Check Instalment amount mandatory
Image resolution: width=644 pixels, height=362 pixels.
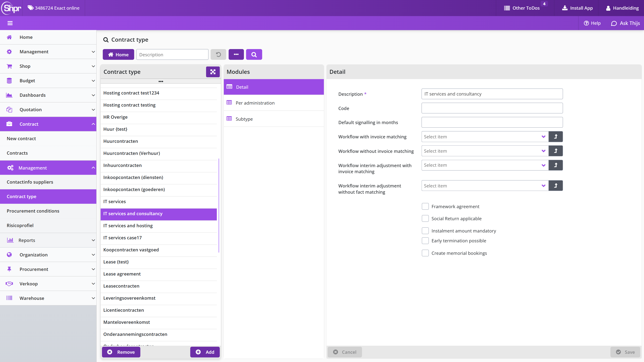point(425,231)
